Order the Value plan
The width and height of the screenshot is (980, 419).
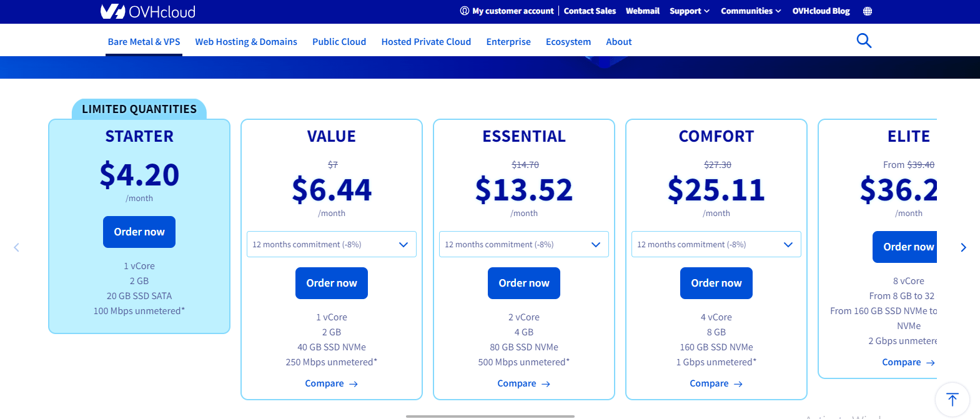click(332, 283)
